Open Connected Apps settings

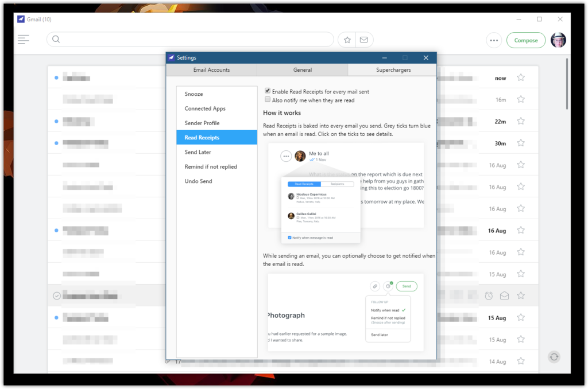coord(216,108)
